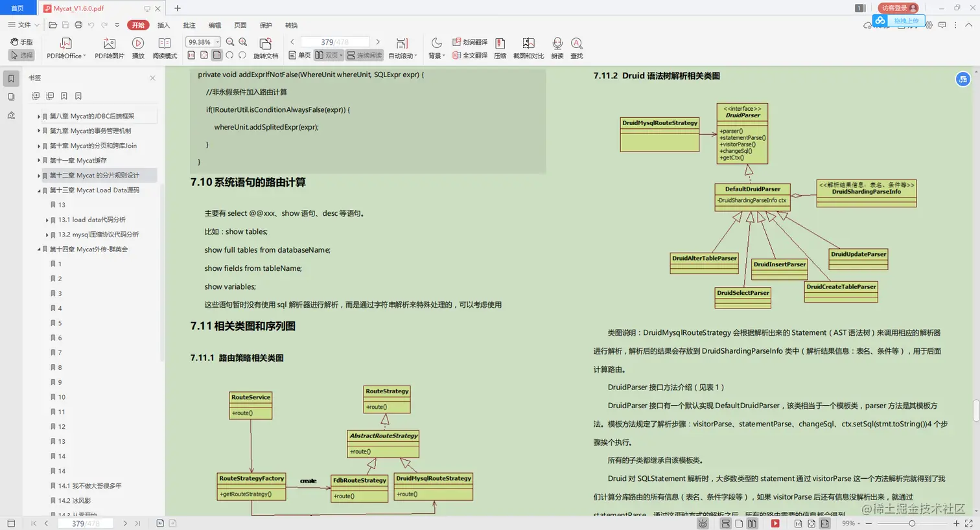This screenshot has height=530, width=980.
Task: Expand quick access toolbar customize arrow
Action: click(x=117, y=25)
